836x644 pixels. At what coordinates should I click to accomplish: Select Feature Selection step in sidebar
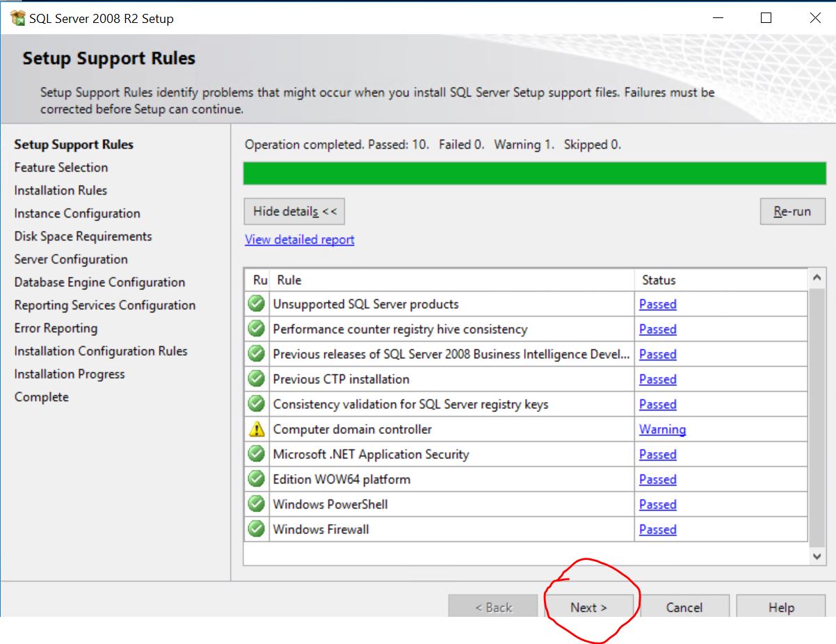tap(61, 168)
